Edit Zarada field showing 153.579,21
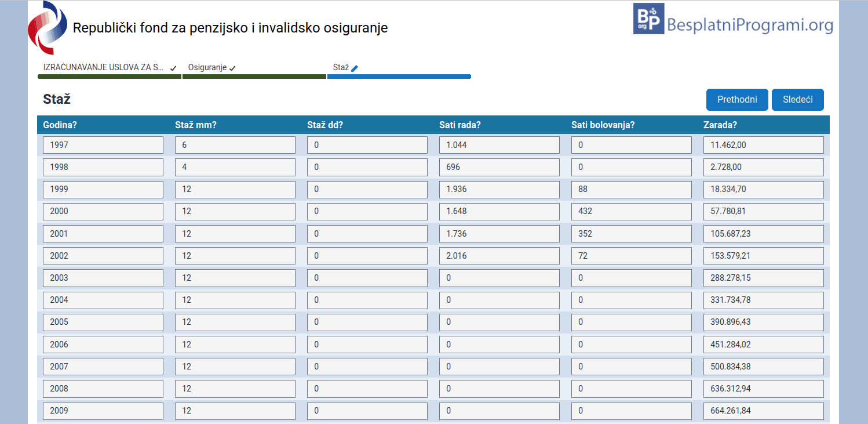The image size is (868, 424). [764, 256]
